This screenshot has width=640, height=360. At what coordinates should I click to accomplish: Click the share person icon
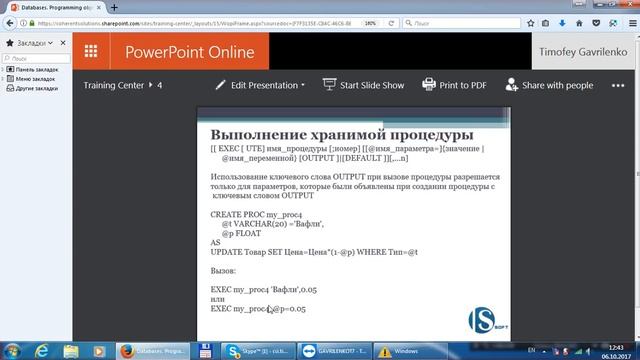(511, 84)
